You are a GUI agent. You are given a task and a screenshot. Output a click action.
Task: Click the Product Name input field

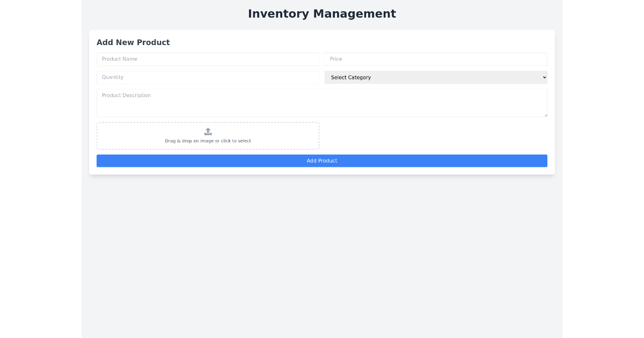coord(208,59)
